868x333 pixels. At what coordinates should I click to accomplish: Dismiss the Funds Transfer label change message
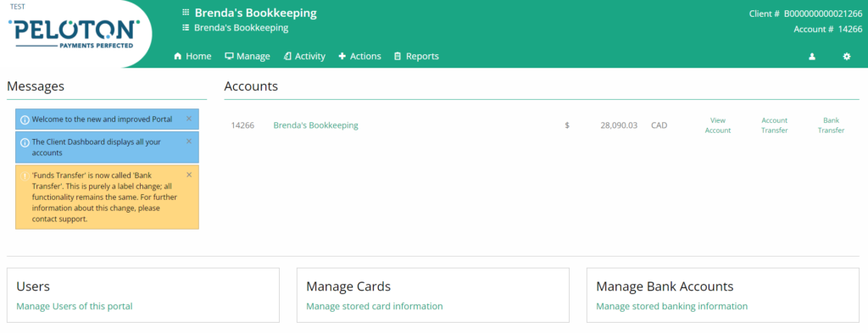tap(189, 175)
